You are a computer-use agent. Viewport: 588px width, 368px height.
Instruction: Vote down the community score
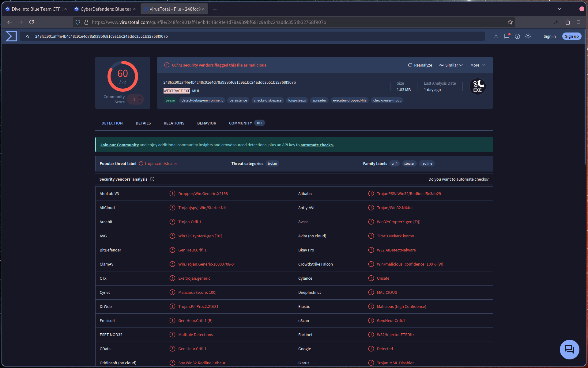(x=140, y=102)
